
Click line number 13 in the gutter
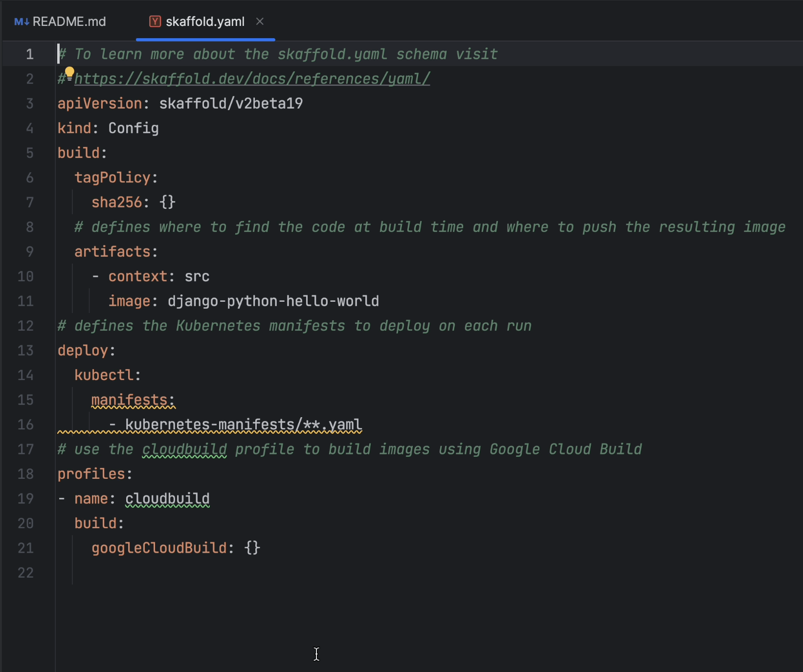[x=25, y=351]
